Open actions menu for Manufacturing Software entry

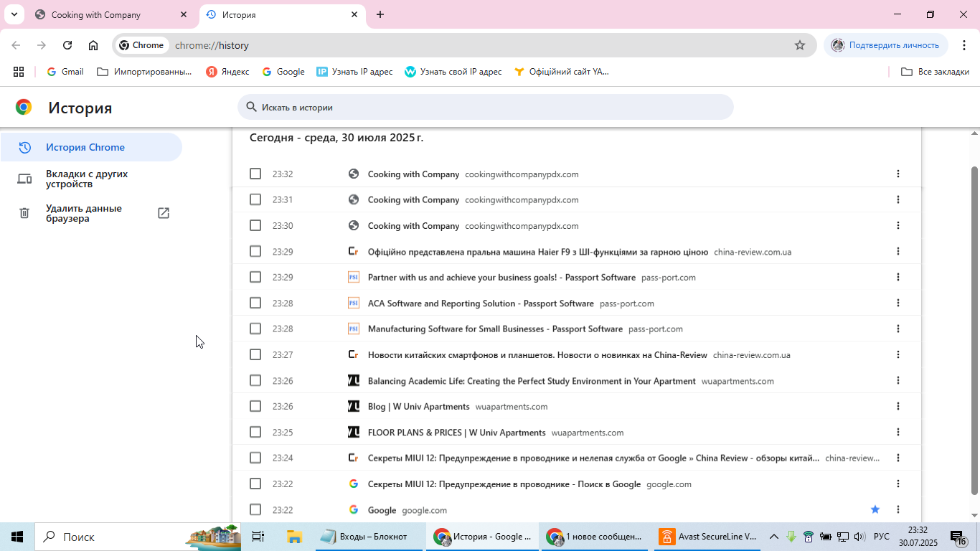tap(897, 329)
